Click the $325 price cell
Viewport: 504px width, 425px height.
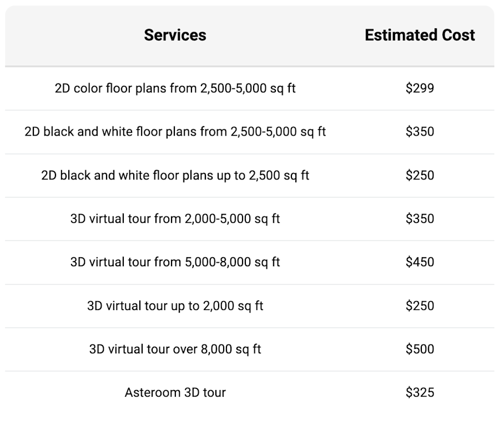(x=420, y=393)
